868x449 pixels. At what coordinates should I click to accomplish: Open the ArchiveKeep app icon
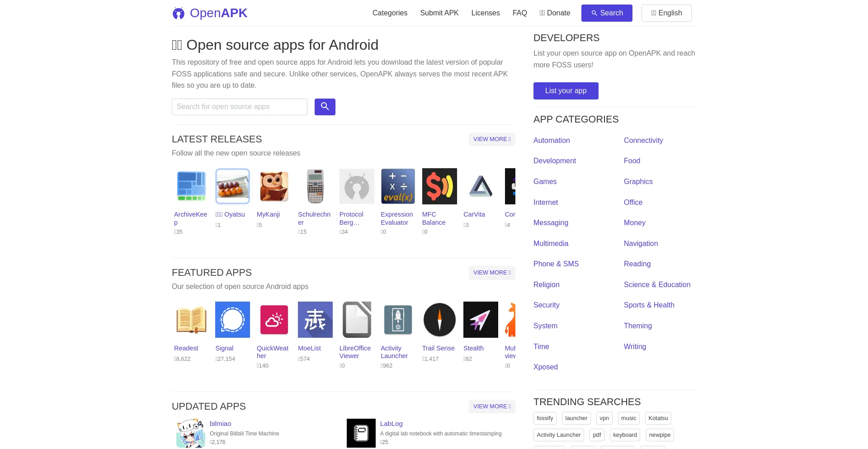click(191, 186)
